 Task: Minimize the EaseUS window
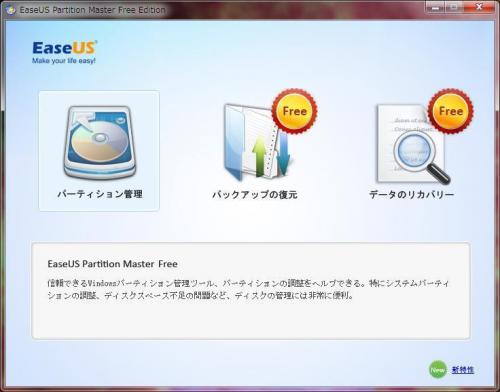(435, 7)
